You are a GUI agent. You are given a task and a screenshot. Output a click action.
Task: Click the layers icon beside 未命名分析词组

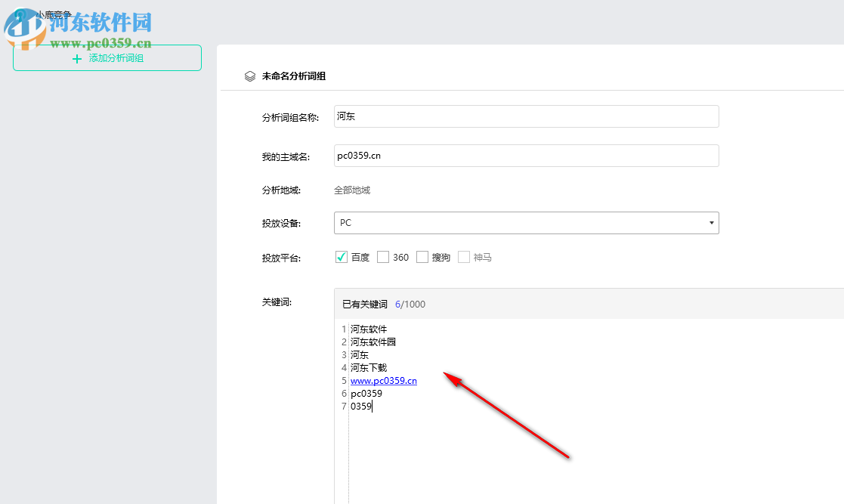click(249, 76)
